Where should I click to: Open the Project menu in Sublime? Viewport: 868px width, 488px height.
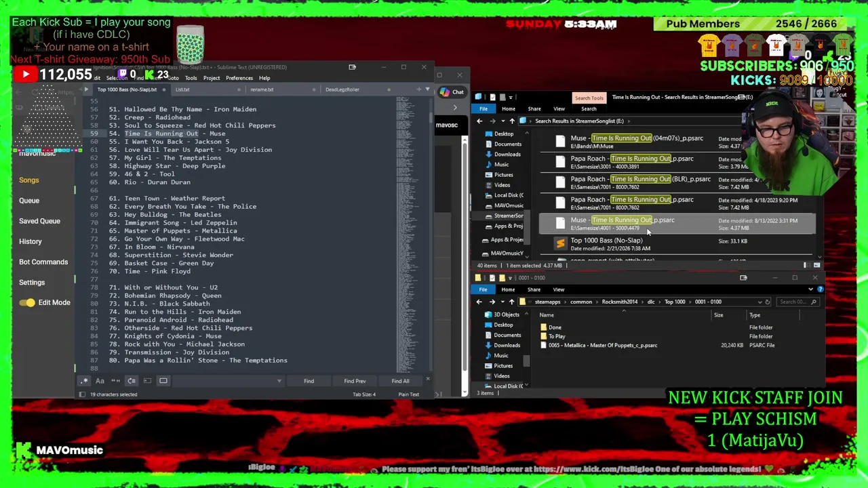pos(212,78)
